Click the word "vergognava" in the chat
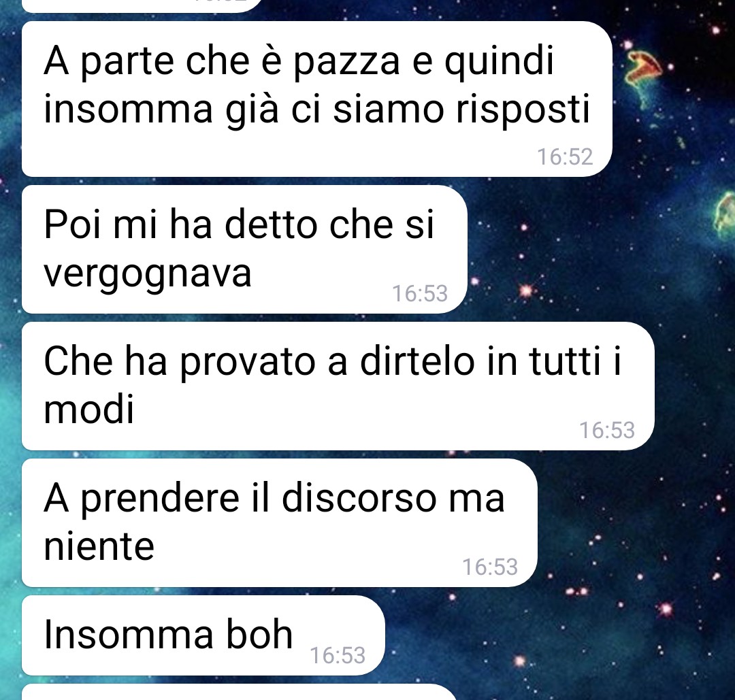Viewport: 735px width, 700px height. (x=148, y=273)
